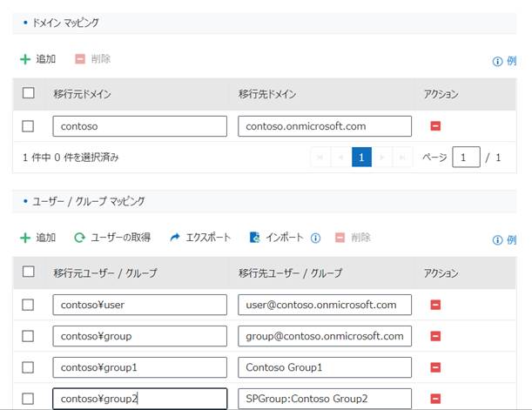Click the インポート button

click(x=276, y=238)
